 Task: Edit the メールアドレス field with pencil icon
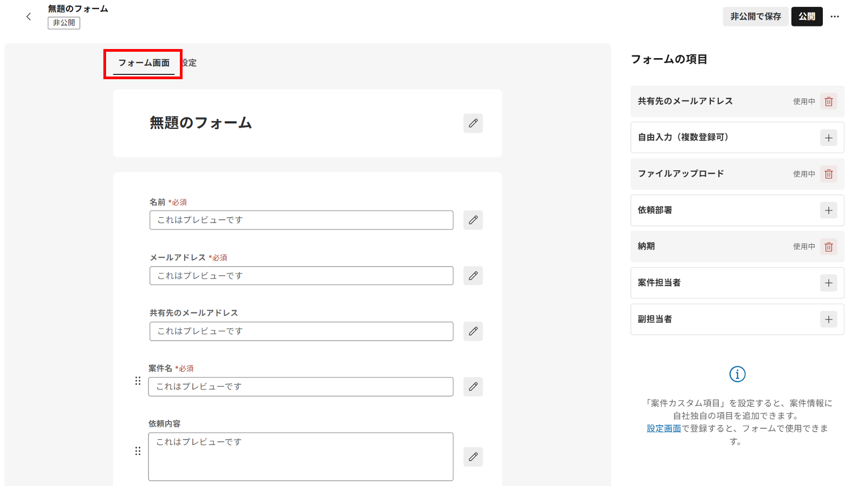pyautogui.click(x=473, y=276)
